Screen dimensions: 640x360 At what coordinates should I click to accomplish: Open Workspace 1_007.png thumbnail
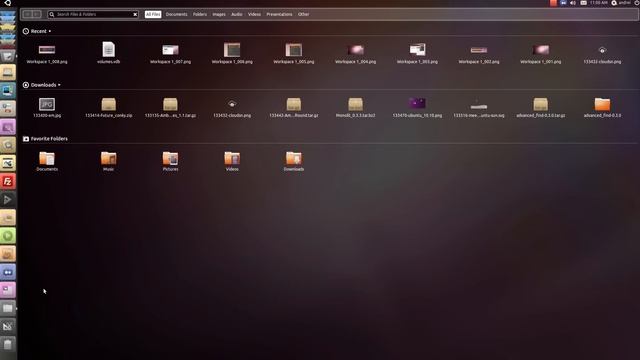click(x=170, y=50)
